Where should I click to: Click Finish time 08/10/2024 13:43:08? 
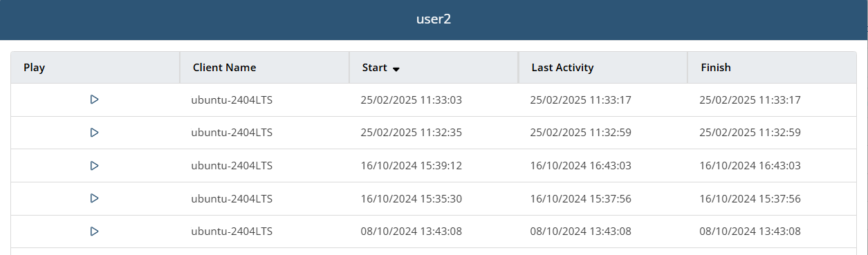(x=750, y=232)
